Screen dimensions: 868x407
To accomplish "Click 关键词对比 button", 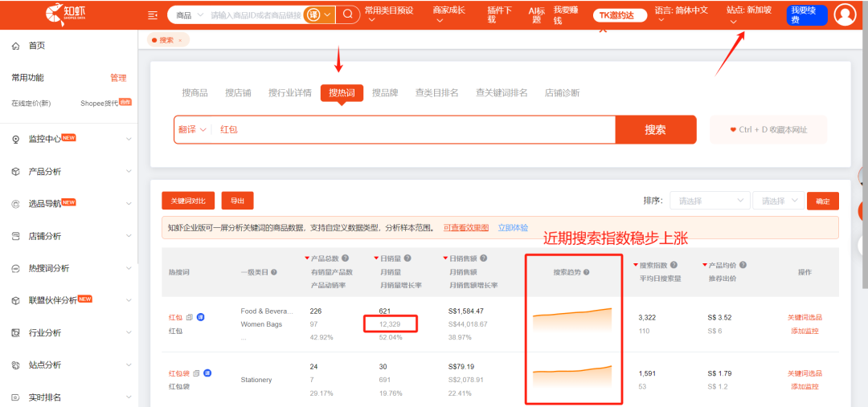I will coord(187,201).
